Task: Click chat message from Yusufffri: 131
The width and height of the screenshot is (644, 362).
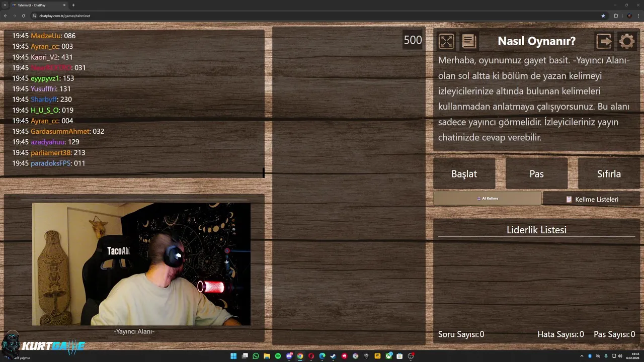Action: tap(41, 88)
